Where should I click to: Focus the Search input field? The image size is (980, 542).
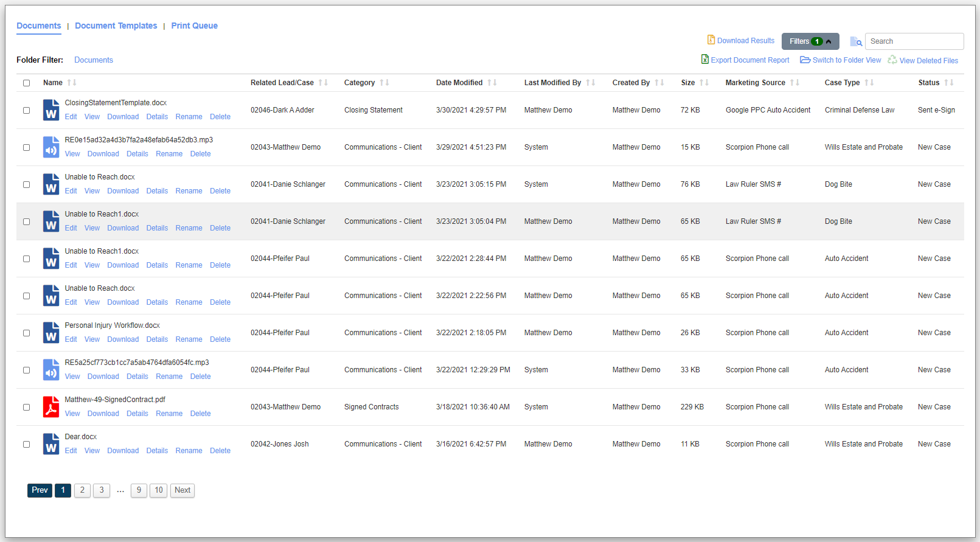(914, 41)
